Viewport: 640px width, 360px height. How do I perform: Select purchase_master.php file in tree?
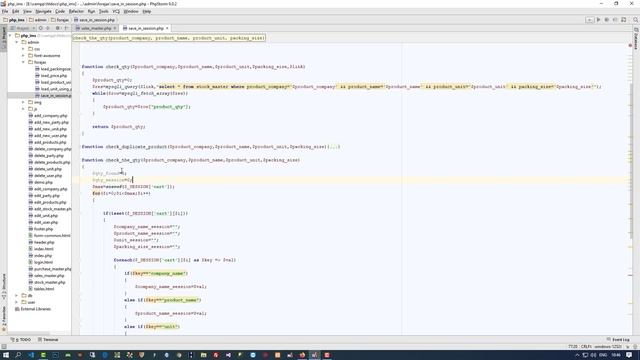pos(49,269)
